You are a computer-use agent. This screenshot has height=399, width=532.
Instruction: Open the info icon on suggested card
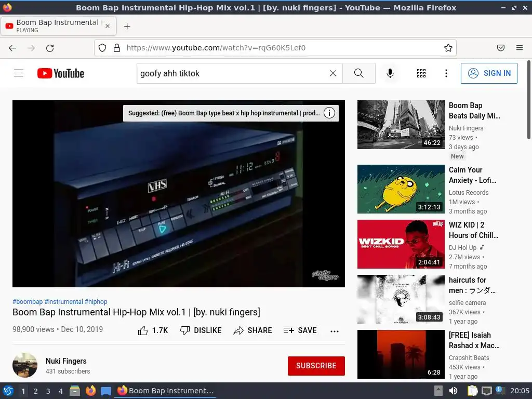(x=329, y=113)
